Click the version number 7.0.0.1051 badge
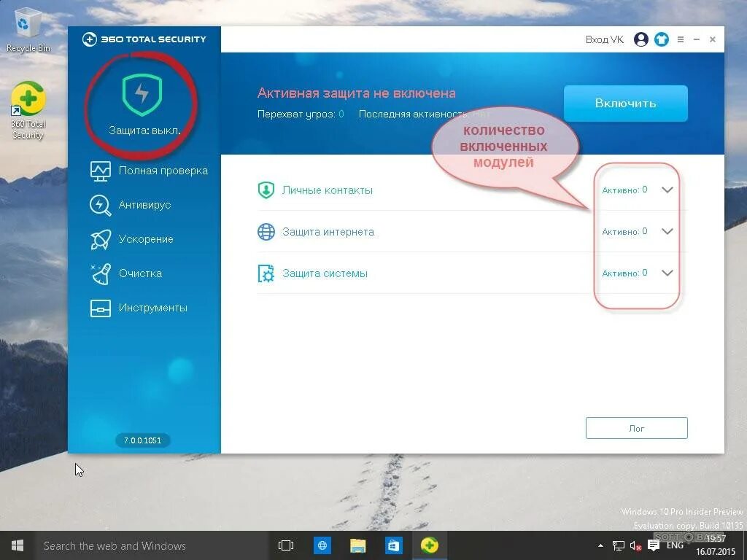Screen dimensions: 747x560 tap(142, 440)
